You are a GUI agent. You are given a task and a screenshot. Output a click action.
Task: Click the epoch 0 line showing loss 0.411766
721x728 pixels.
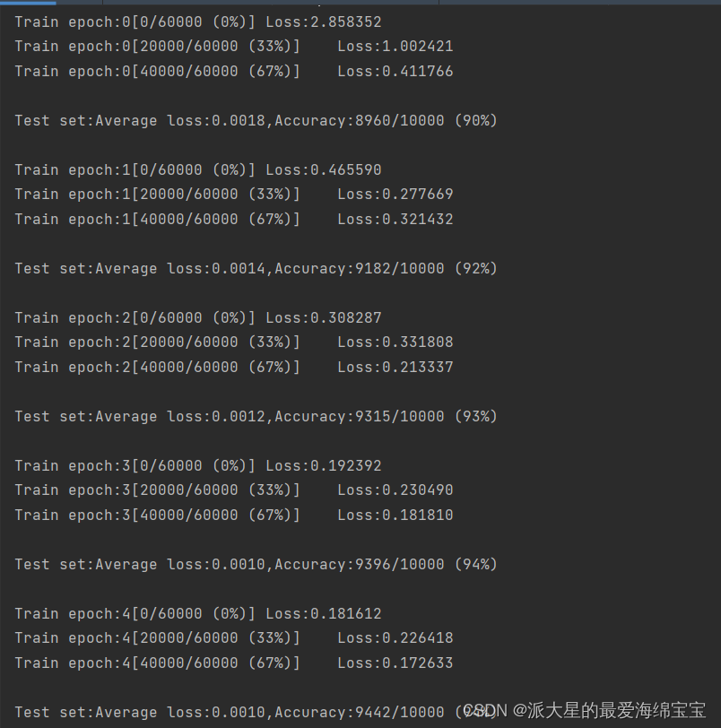point(233,71)
